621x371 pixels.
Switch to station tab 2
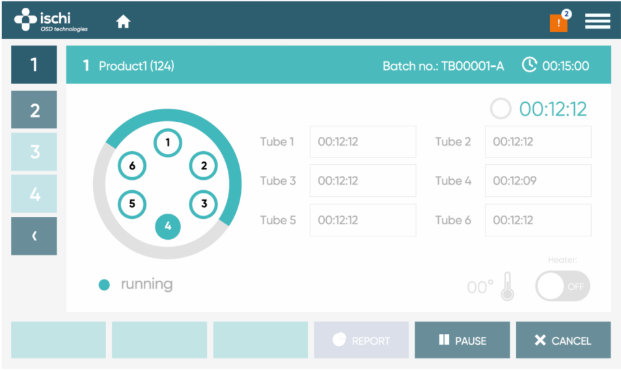[x=34, y=110]
